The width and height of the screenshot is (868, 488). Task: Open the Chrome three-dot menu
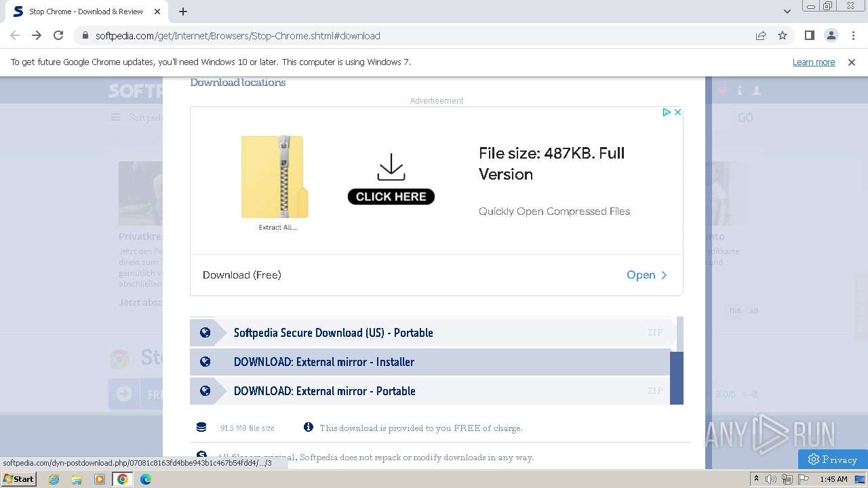[852, 35]
